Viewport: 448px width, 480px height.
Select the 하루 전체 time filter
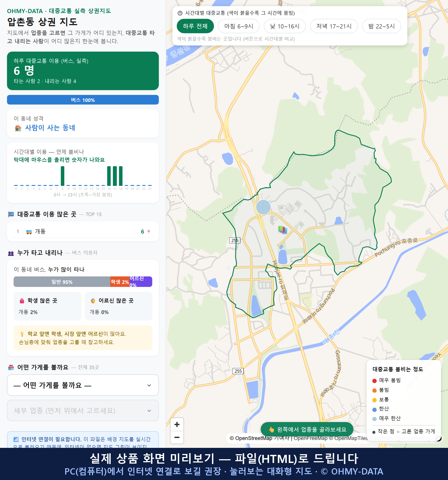[x=195, y=26]
